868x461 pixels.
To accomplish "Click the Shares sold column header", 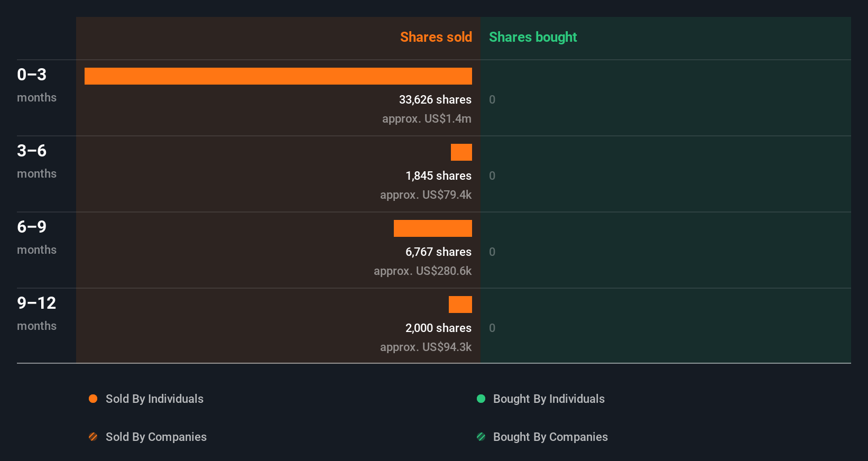I will (436, 37).
